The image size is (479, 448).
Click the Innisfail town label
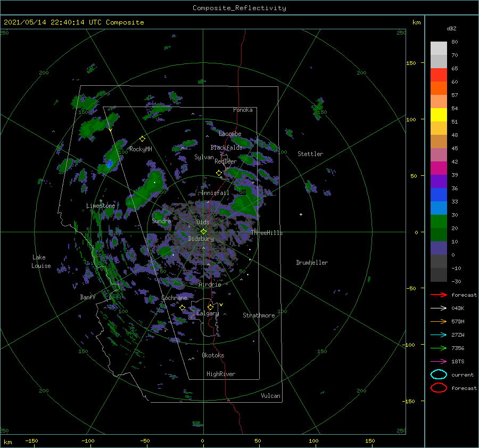pyautogui.click(x=215, y=193)
